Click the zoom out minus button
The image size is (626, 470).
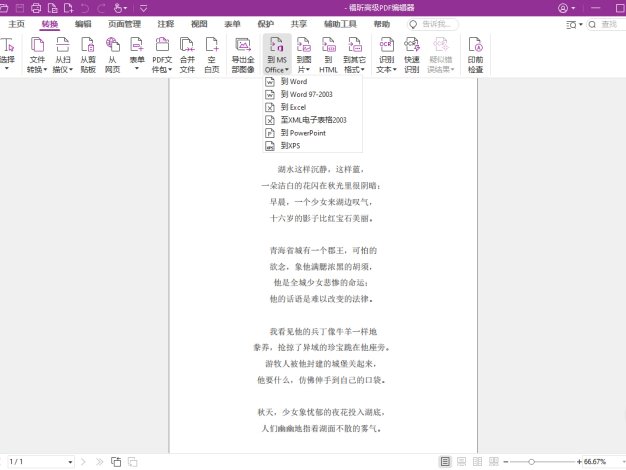tap(506, 462)
